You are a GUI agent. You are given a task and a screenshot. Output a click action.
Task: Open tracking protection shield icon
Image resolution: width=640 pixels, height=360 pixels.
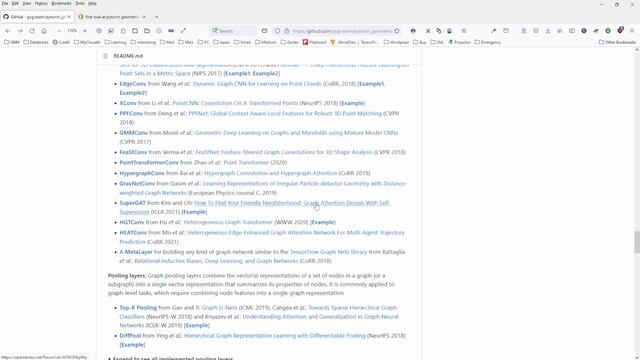click(278, 31)
